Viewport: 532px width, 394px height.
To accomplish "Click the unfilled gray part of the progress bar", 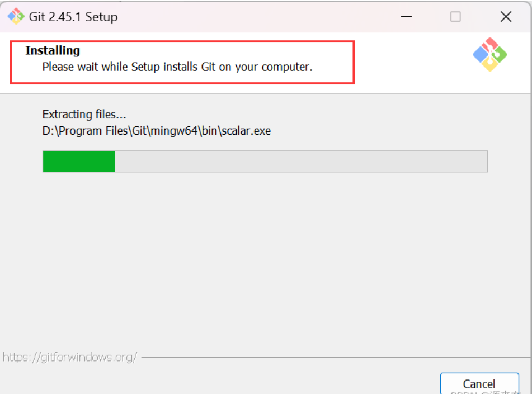I will [301, 161].
